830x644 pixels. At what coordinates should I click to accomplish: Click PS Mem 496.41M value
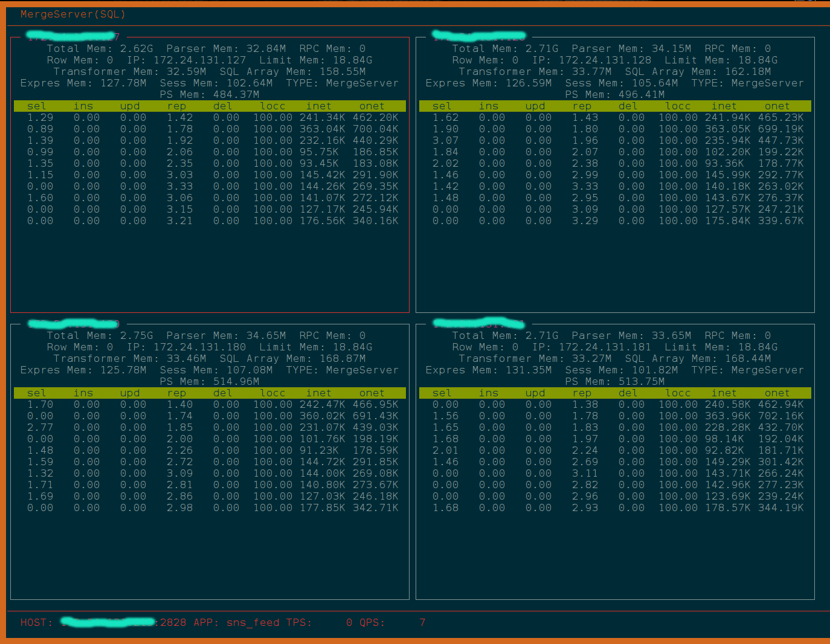pyautogui.click(x=642, y=94)
